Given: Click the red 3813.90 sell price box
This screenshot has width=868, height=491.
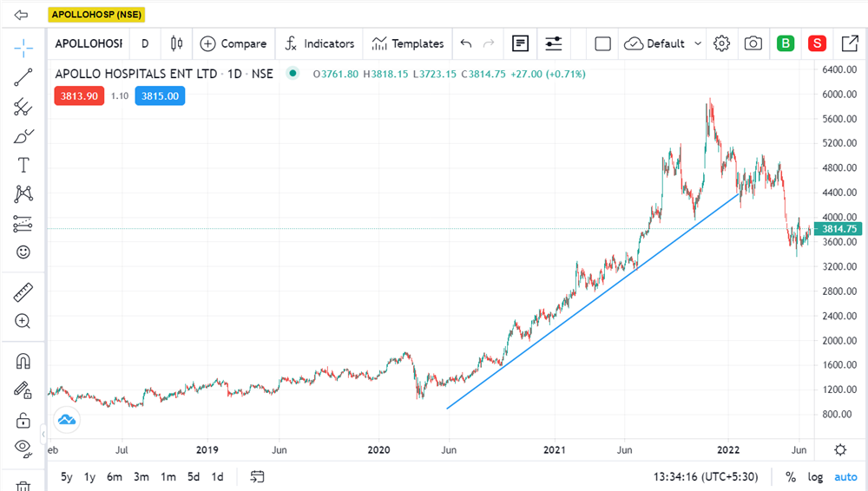Looking at the screenshot, I should (x=79, y=96).
